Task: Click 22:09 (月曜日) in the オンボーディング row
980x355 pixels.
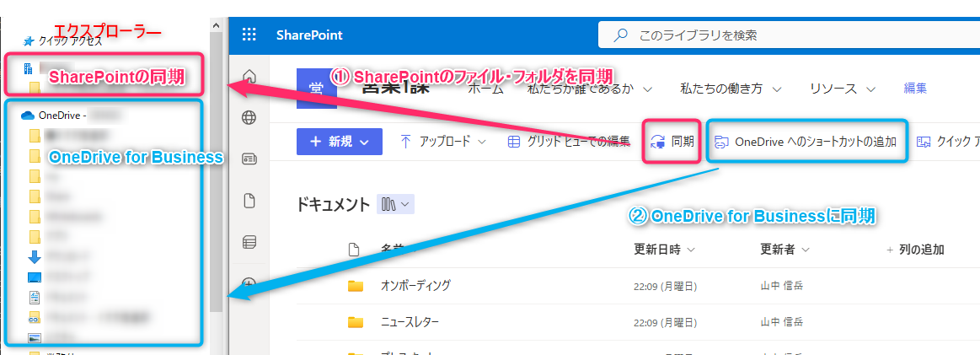Action: 665,287
